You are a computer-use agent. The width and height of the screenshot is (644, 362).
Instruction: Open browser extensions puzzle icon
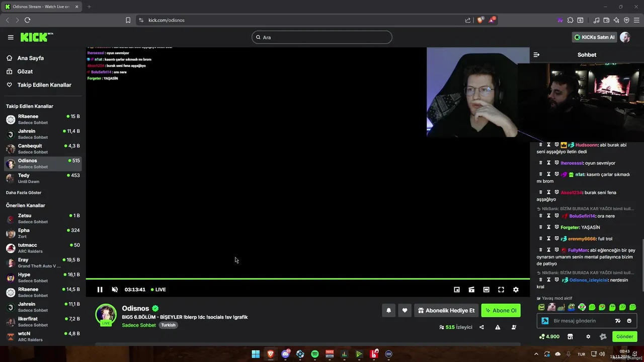tap(570, 20)
